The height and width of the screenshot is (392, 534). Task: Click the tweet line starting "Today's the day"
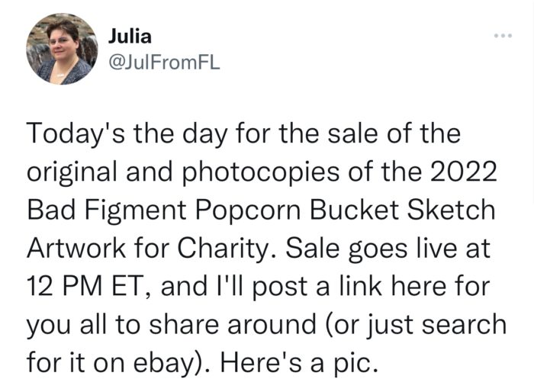(x=243, y=134)
